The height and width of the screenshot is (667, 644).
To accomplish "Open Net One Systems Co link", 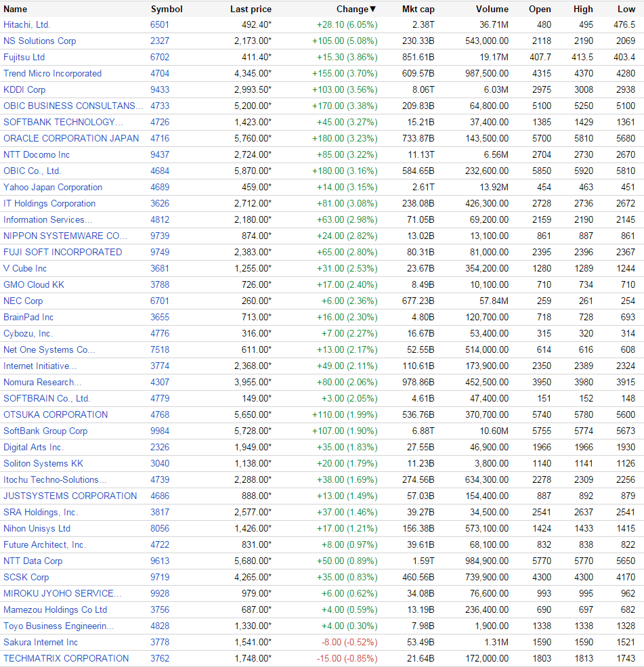I will click(x=49, y=349).
